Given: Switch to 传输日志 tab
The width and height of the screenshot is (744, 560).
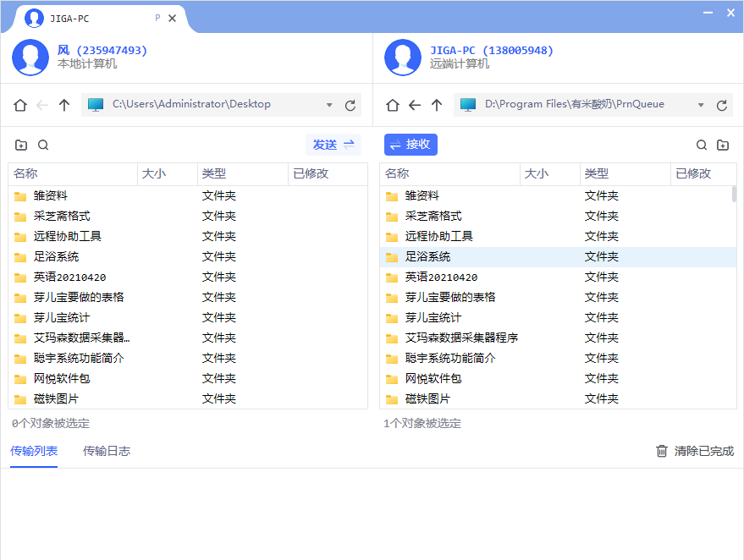Looking at the screenshot, I should [x=107, y=451].
